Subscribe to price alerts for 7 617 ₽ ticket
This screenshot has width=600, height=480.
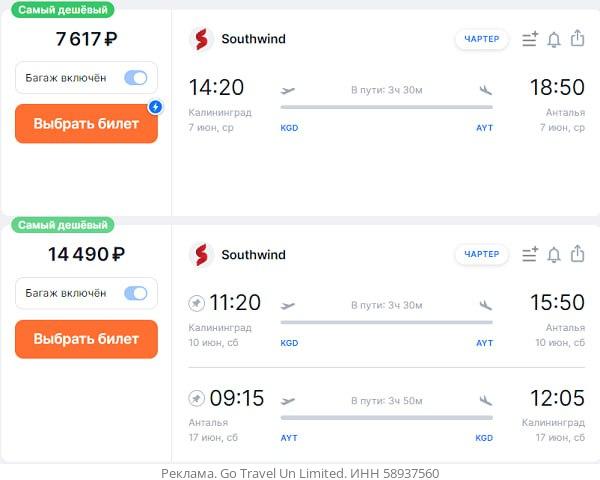[554, 39]
